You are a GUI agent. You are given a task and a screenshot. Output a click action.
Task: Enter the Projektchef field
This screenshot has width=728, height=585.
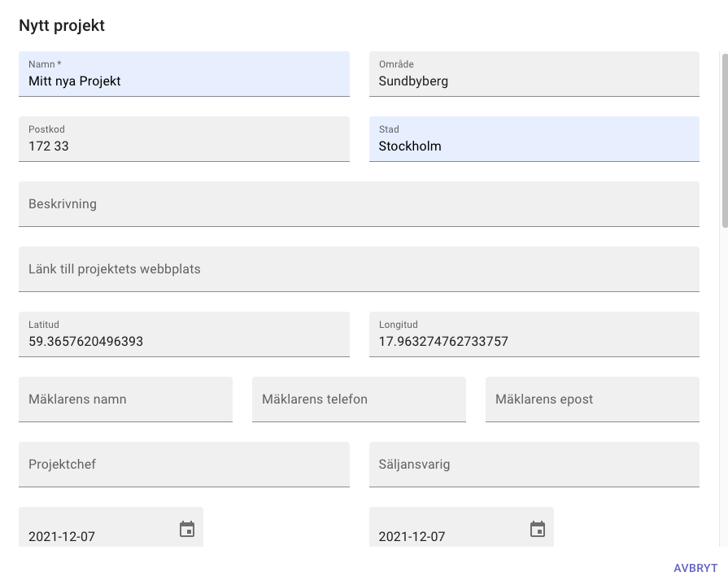click(x=184, y=465)
